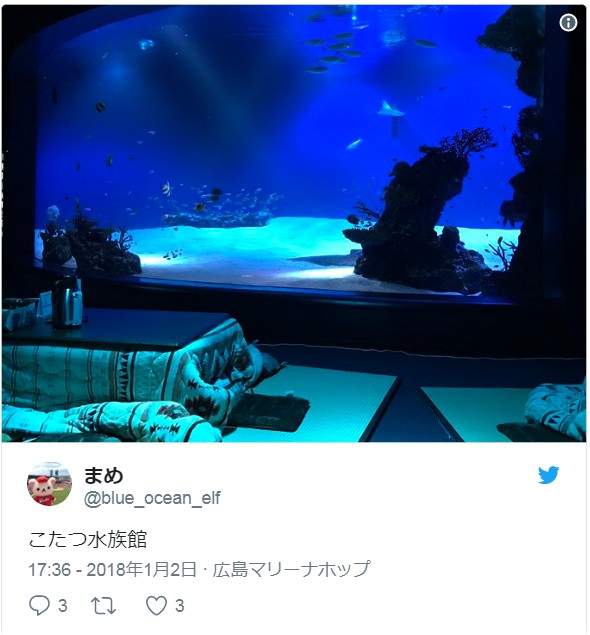Click the tweet text こたつ水族館

pos(88,539)
